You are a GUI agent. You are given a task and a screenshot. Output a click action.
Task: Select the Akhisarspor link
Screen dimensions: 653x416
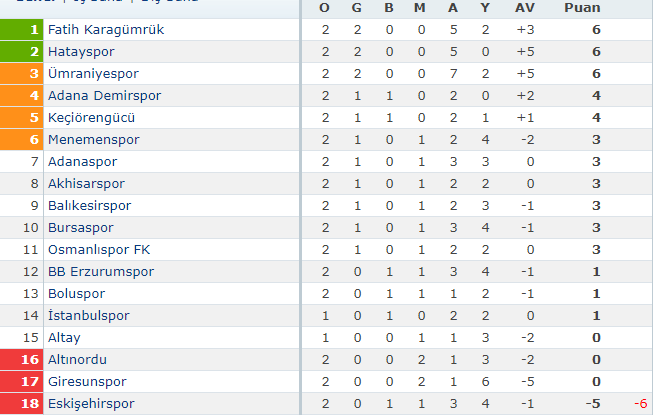pyautogui.click(x=86, y=184)
